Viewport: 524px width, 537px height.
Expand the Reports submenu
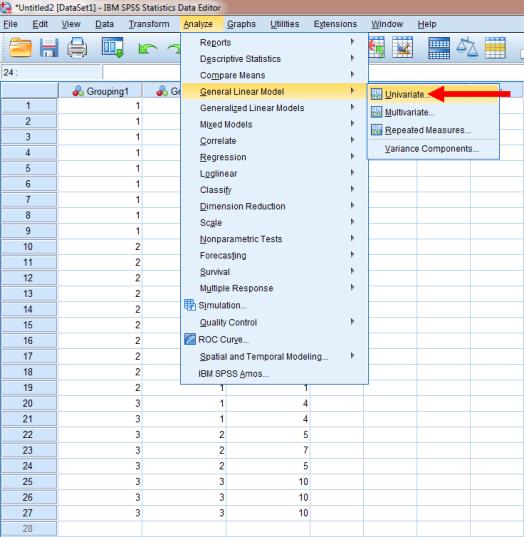(275, 42)
